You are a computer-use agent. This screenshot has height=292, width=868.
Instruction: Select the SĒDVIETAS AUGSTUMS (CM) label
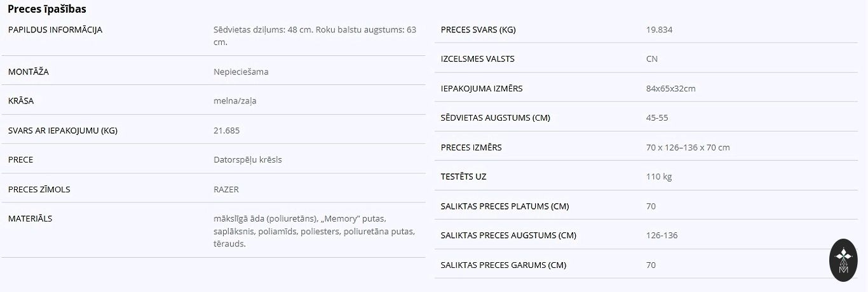[x=496, y=117]
